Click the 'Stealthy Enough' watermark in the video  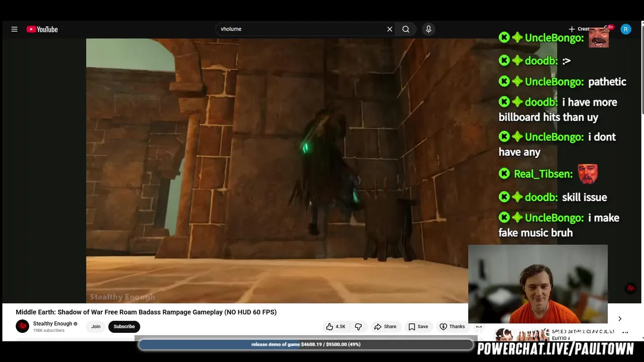pyautogui.click(x=122, y=297)
